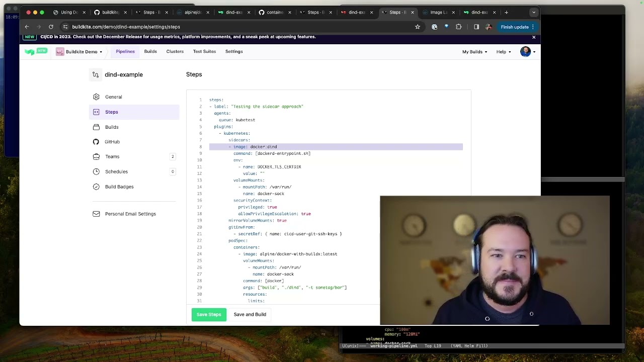Click the site info icon in address bar

(x=65, y=27)
